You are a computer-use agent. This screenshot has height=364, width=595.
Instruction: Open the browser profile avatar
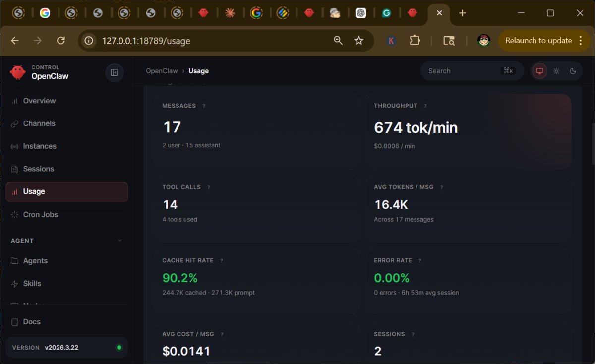[x=484, y=41]
